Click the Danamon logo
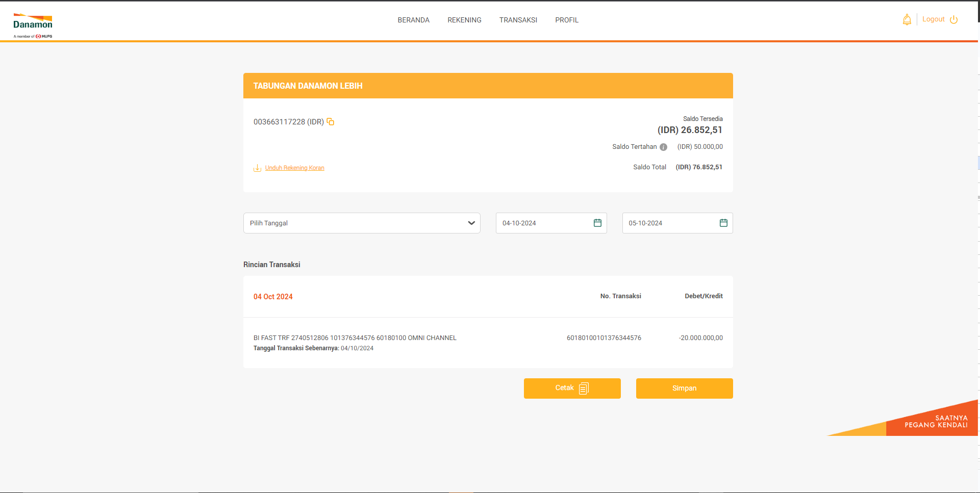This screenshot has width=980, height=493. (33, 25)
